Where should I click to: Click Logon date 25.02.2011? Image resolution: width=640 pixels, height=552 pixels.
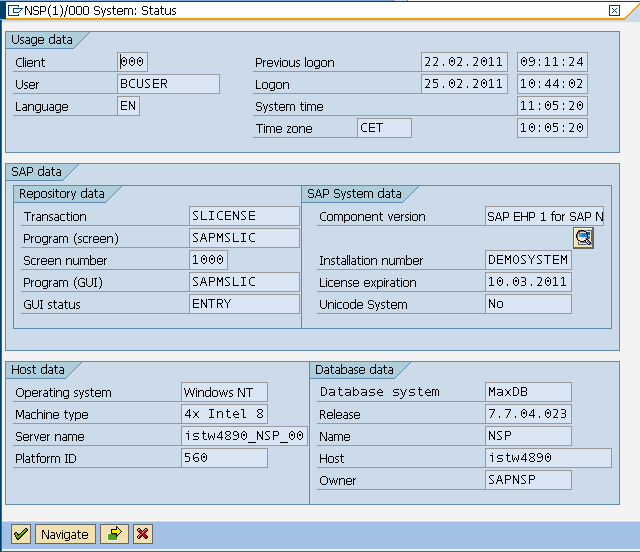point(464,84)
